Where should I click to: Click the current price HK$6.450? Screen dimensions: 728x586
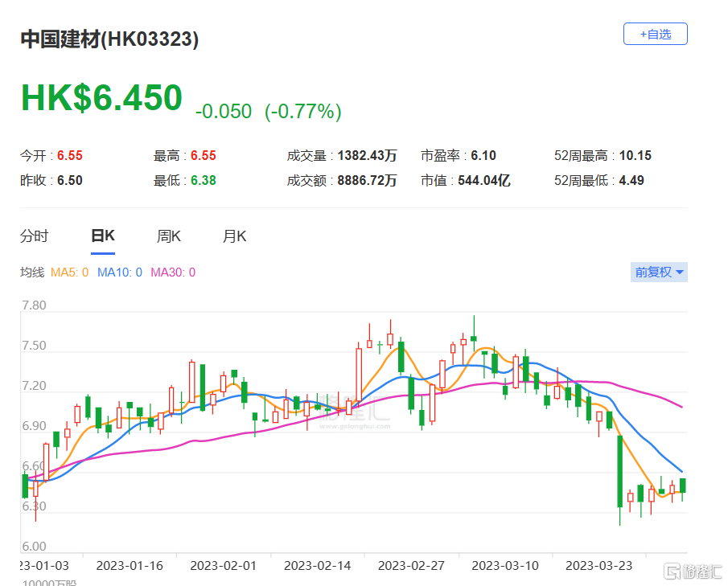[x=101, y=97]
